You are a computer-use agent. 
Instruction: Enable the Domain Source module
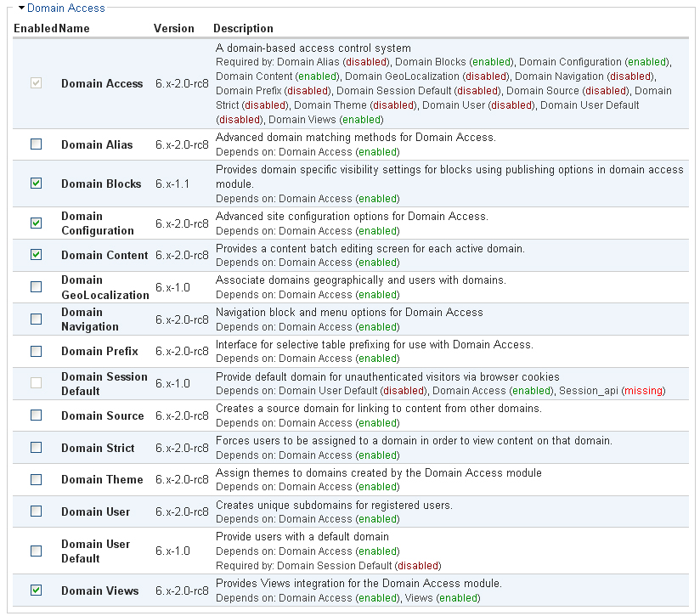tap(36, 415)
